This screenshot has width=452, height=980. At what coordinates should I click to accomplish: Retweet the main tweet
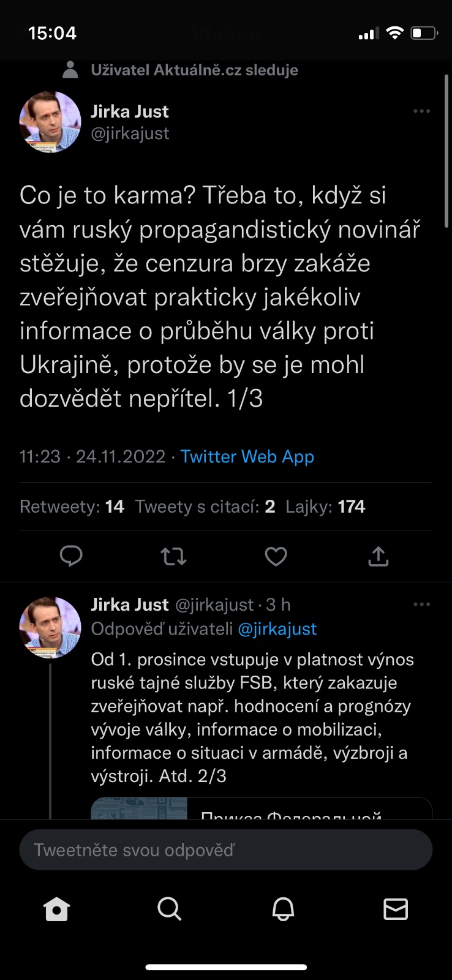pyautogui.click(x=173, y=556)
